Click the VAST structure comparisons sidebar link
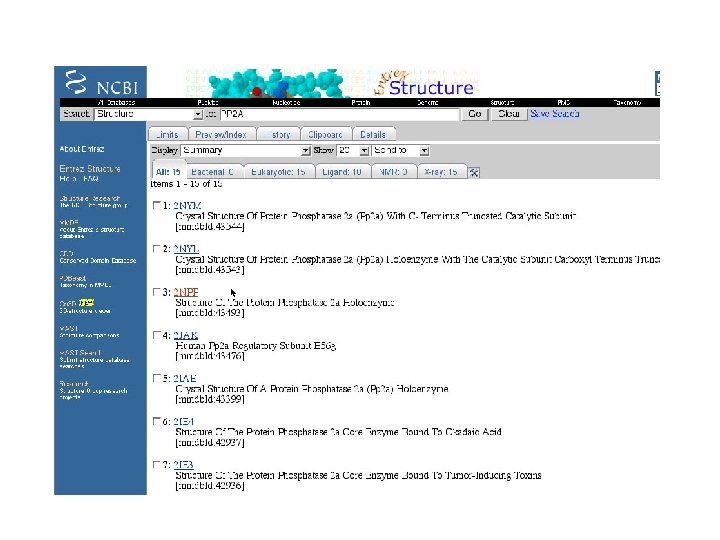This screenshot has height=540, width=720. pos(89,335)
